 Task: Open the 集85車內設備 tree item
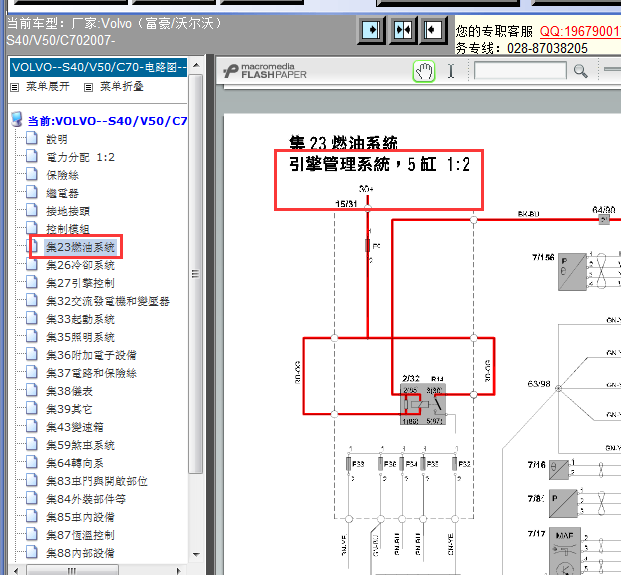click(80, 517)
